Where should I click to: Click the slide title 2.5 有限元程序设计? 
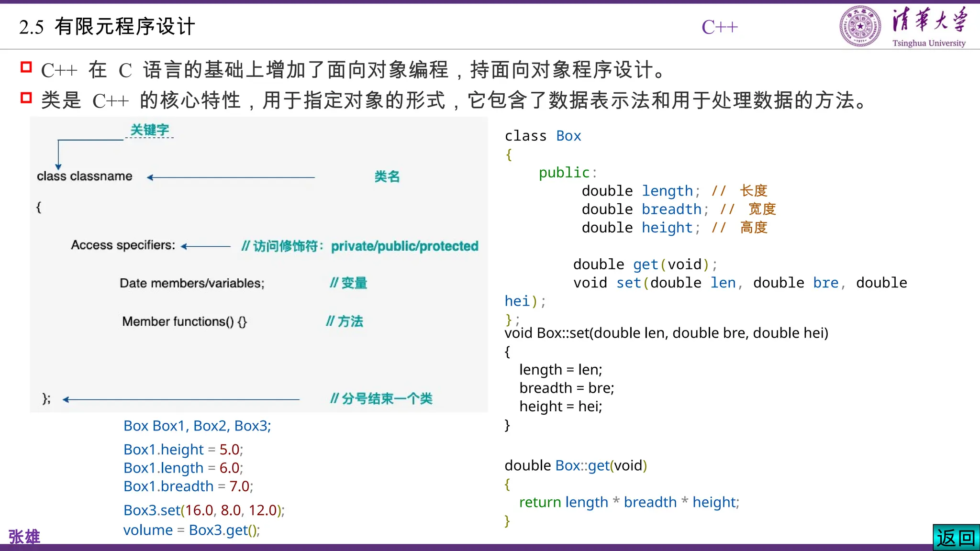click(x=107, y=27)
